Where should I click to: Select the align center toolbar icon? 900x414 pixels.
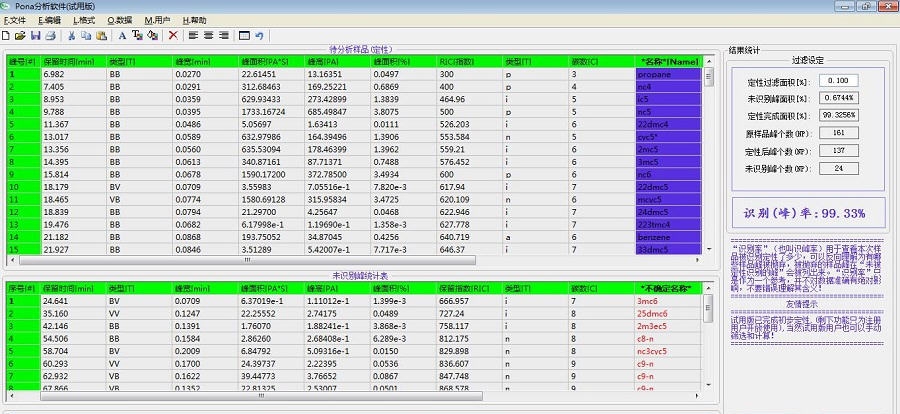[209, 35]
